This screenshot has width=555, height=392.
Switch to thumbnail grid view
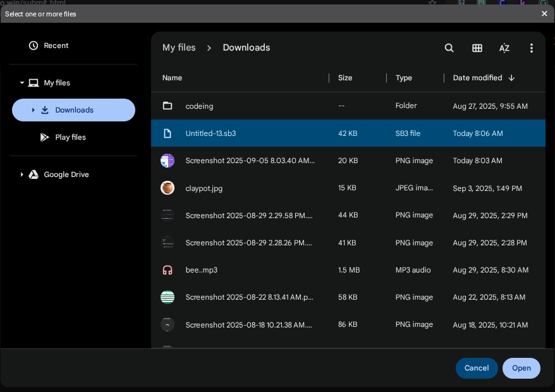[477, 48]
